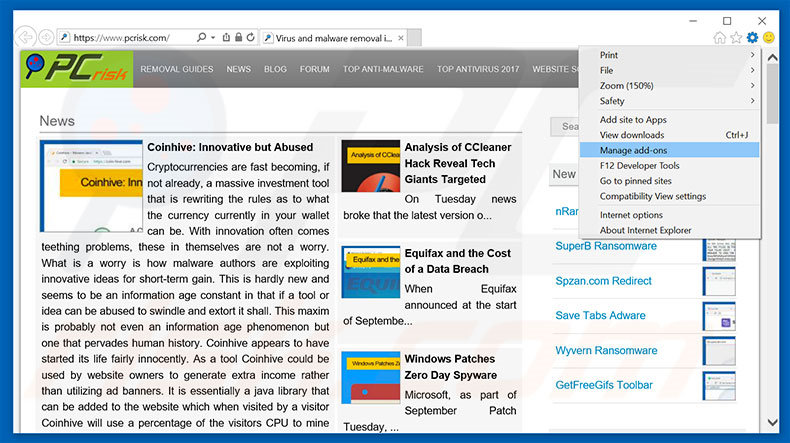
Task: Select Go to pinned sites
Action: 669,181
